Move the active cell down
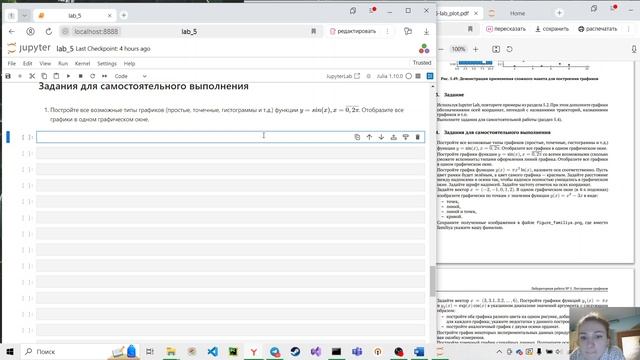The height and width of the screenshot is (360, 640). click(381, 137)
